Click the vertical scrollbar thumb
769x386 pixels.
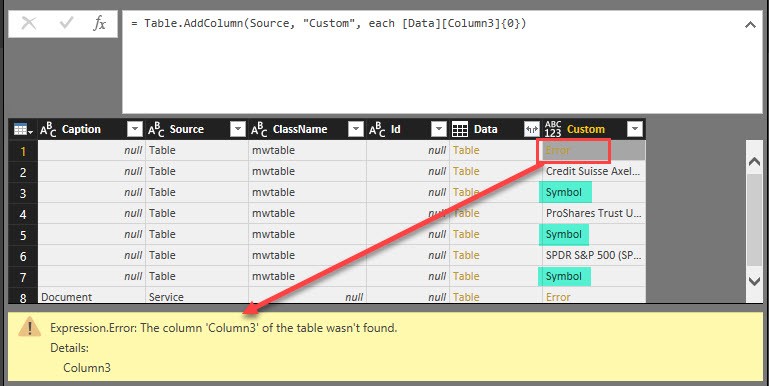click(754, 220)
